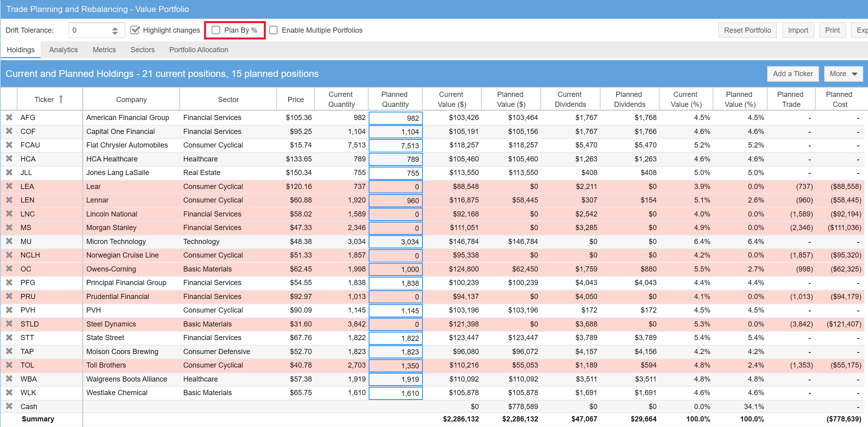Screen dimensions: 868x427
Task: Switch to the Holdings tab
Action: (x=21, y=50)
